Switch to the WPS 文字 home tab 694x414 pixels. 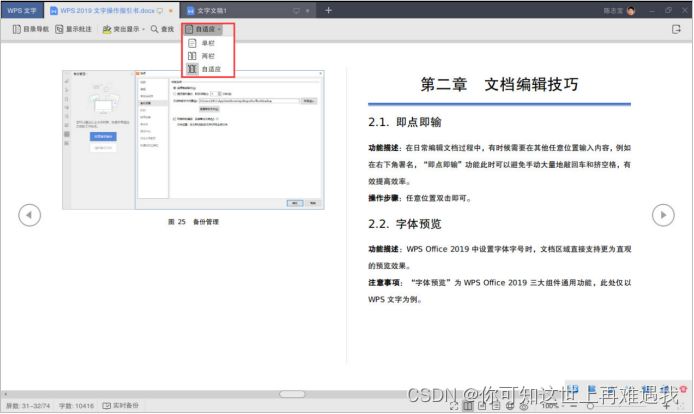coord(22,11)
